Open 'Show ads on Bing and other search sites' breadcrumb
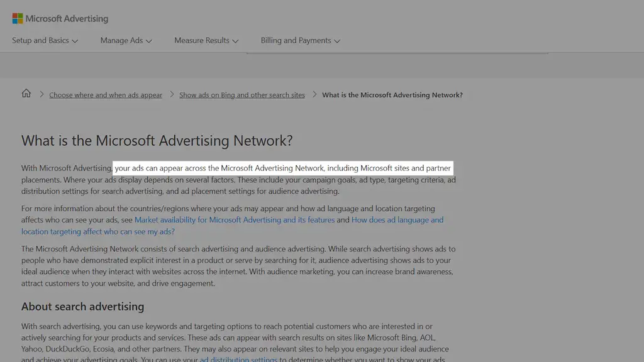 (242, 95)
